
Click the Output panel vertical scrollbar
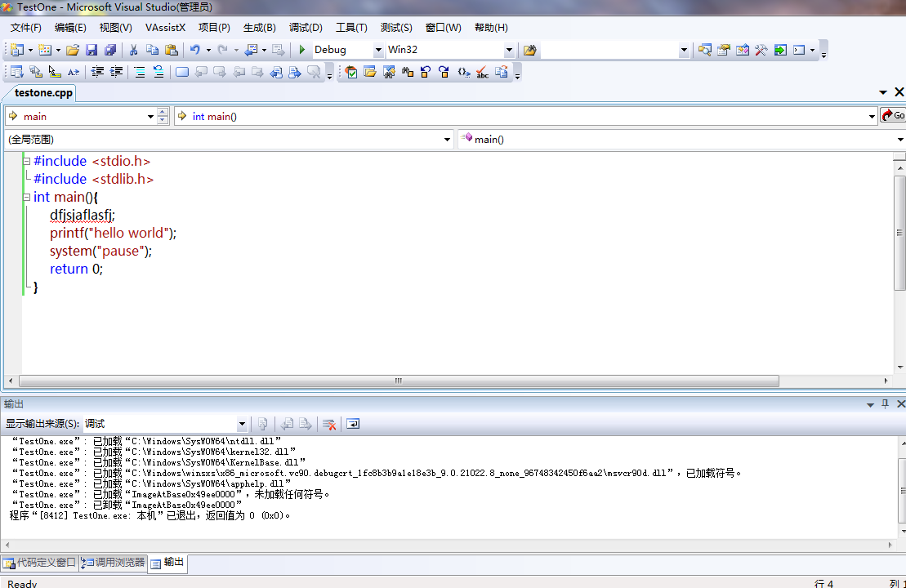903,490
